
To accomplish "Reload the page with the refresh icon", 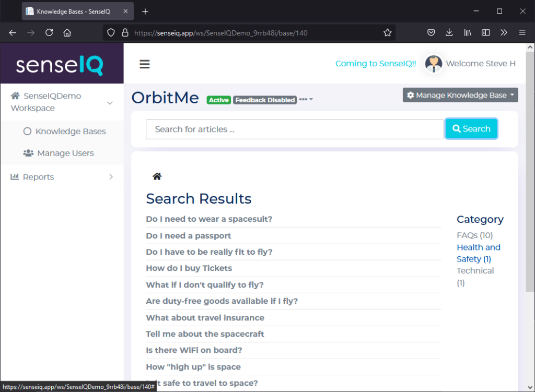I will 49,33.
